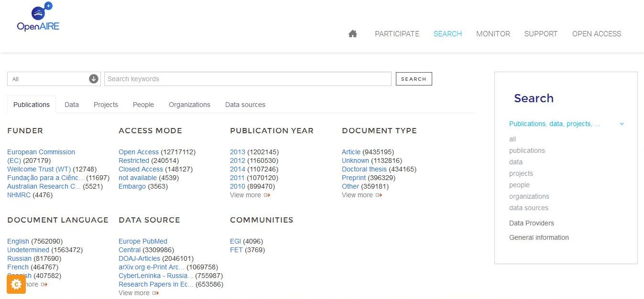The height and width of the screenshot is (299, 644).
Task: Filter by NHMRC funder
Action: point(19,195)
